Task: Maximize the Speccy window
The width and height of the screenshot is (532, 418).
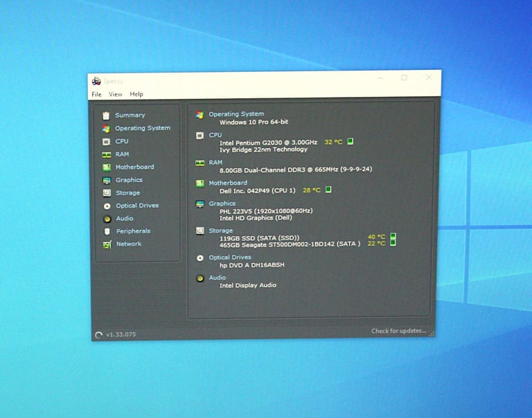Action: [x=404, y=78]
